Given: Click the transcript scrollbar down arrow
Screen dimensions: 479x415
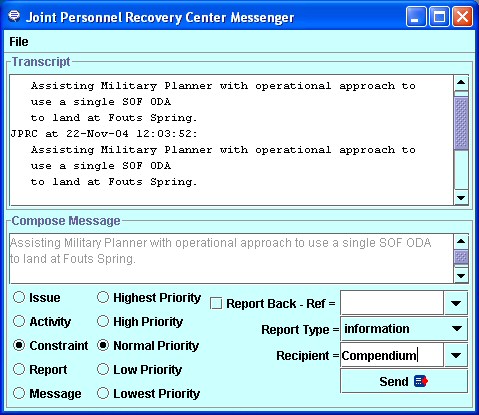Looking at the screenshot, I should [461, 198].
